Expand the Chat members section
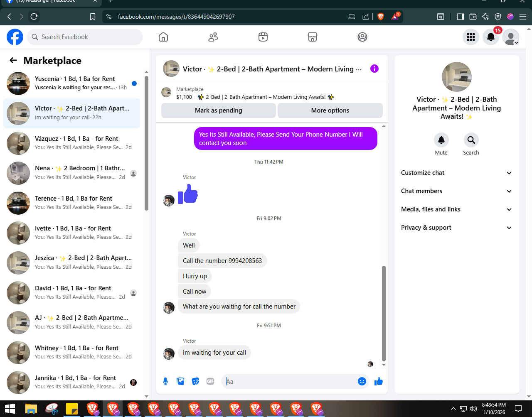The width and height of the screenshot is (532, 417). pyautogui.click(x=456, y=191)
